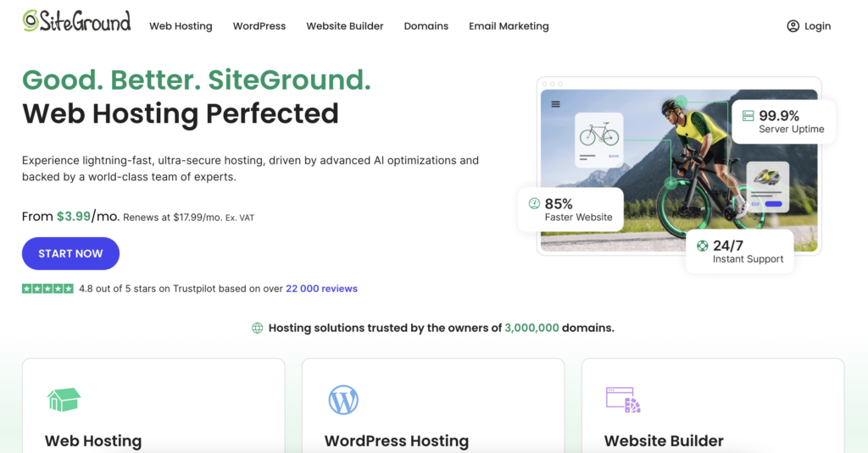
Task: Click the SiteGround logo
Action: click(x=76, y=21)
